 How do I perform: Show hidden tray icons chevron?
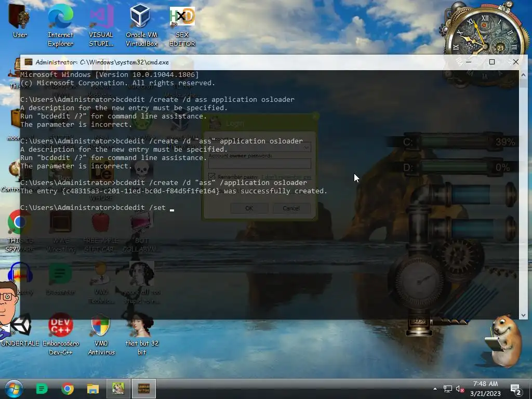pyautogui.click(x=435, y=389)
